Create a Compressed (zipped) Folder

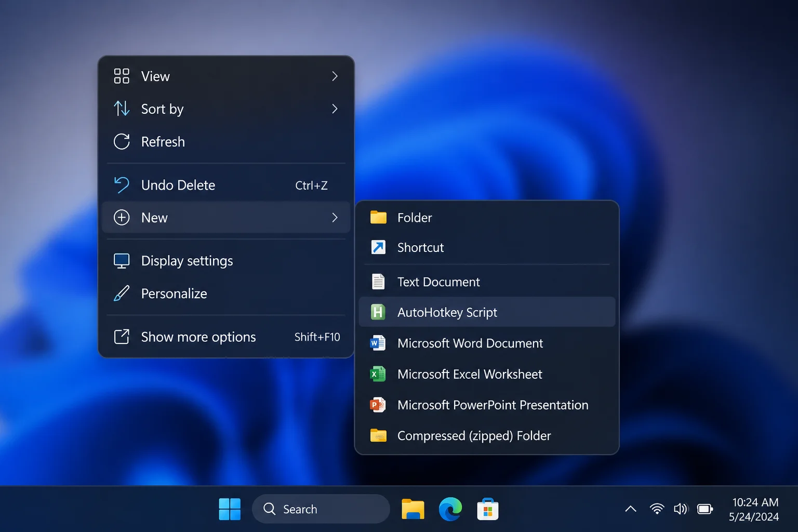(487, 435)
